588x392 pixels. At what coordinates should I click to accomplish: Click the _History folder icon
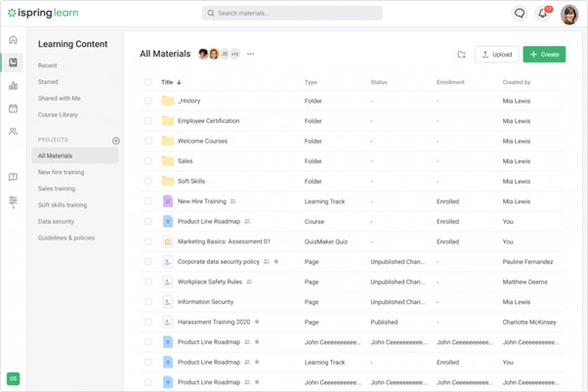[168, 101]
